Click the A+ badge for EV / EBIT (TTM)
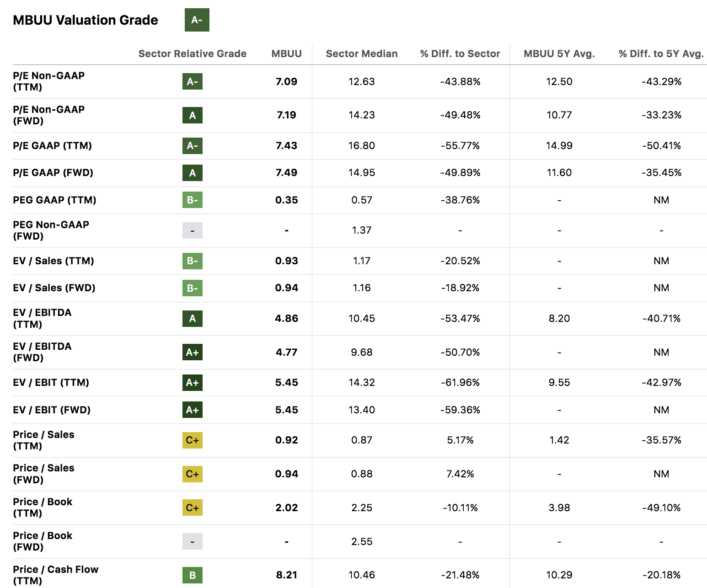 tap(192, 383)
